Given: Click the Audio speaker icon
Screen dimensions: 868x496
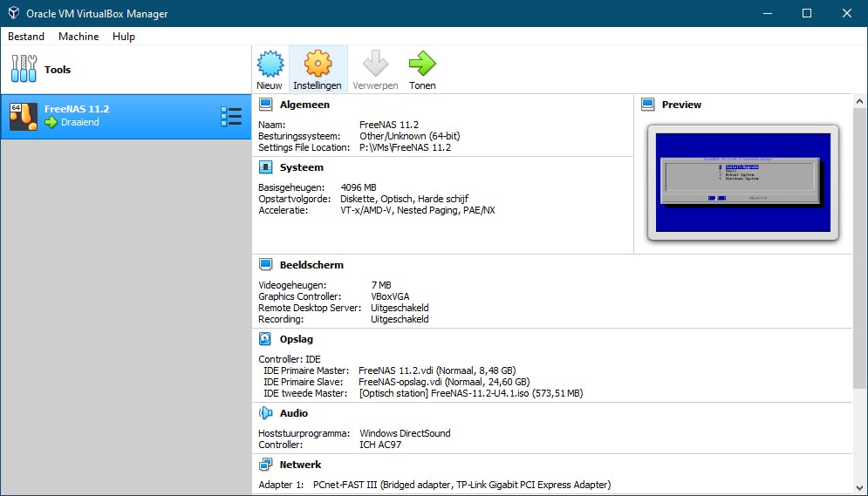Looking at the screenshot, I should (x=266, y=412).
